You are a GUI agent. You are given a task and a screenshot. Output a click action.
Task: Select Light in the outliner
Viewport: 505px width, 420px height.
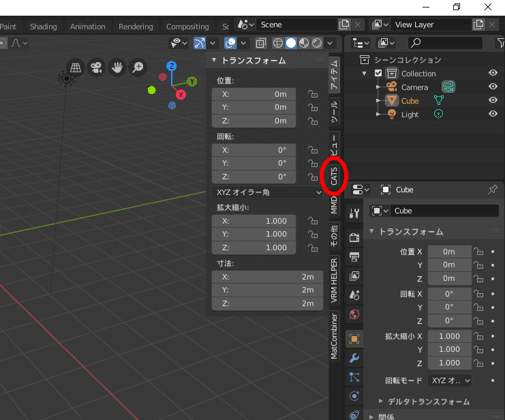pyautogui.click(x=410, y=115)
